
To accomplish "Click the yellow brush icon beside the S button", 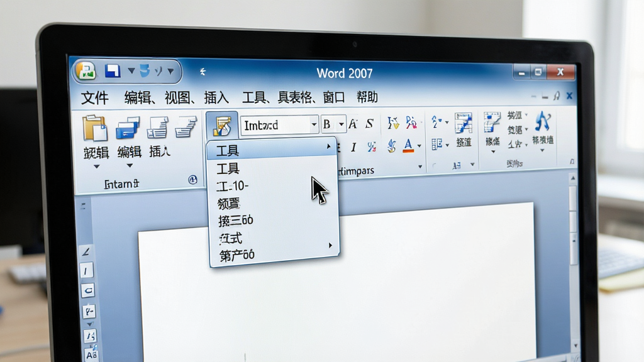I will pyautogui.click(x=392, y=123).
